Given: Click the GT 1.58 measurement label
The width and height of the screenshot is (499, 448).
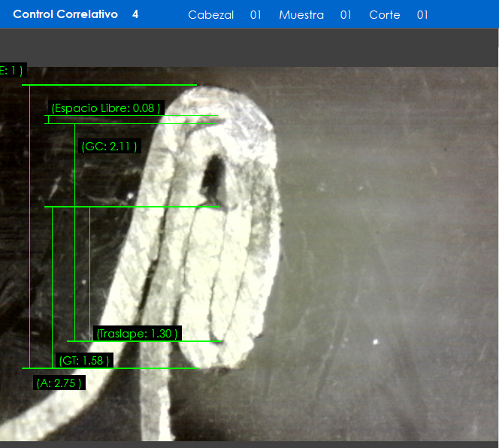Looking at the screenshot, I should click(84, 361).
